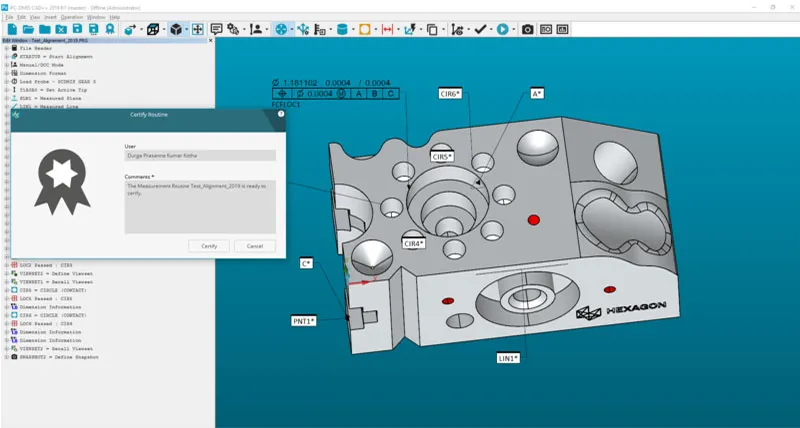This screenshot has width=800, height=428.
Task: Click the checkmark icon in toolbar
Action: pyautogui.click(x=481, y=30)
